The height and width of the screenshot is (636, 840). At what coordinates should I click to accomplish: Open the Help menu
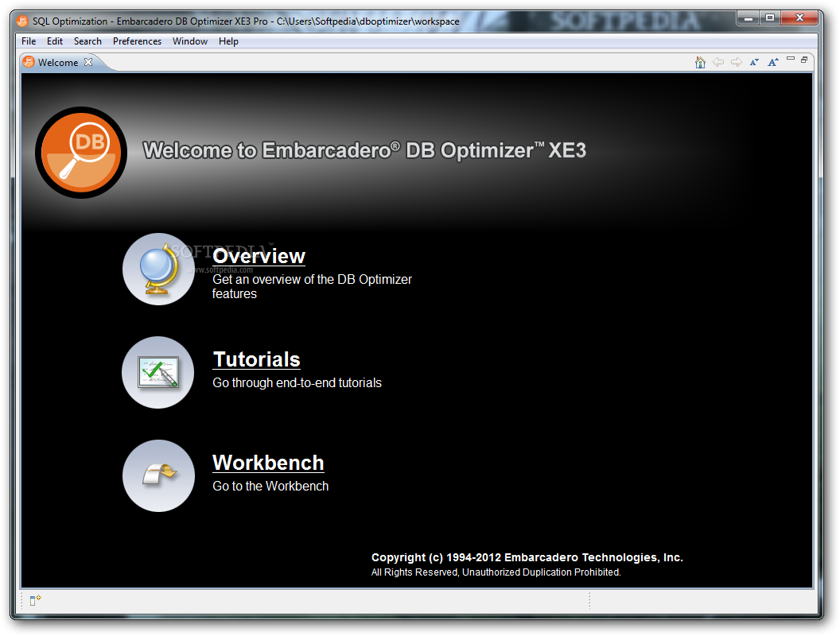pos(228,41)
